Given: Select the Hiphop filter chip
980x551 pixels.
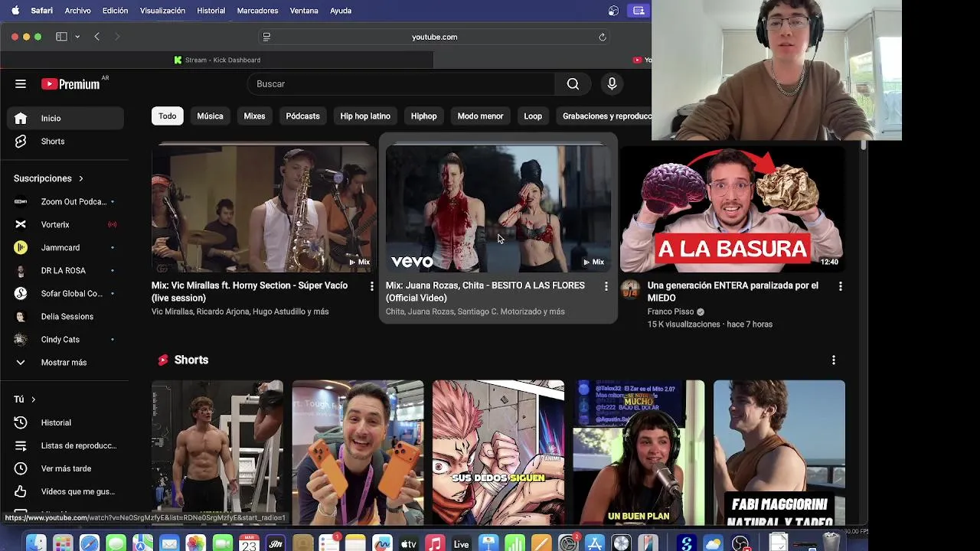Looking at the screenshot, I should (x=423, y=116).
